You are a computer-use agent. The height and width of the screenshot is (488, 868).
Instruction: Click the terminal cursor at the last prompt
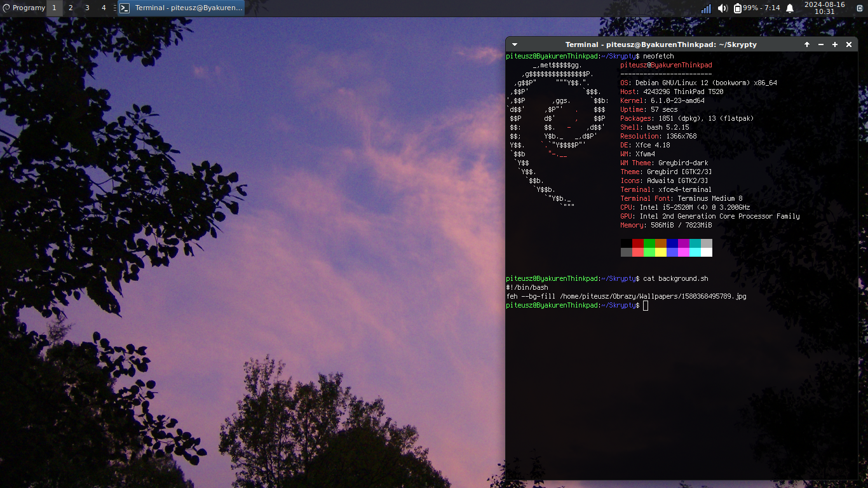click(x=646, y=306)
